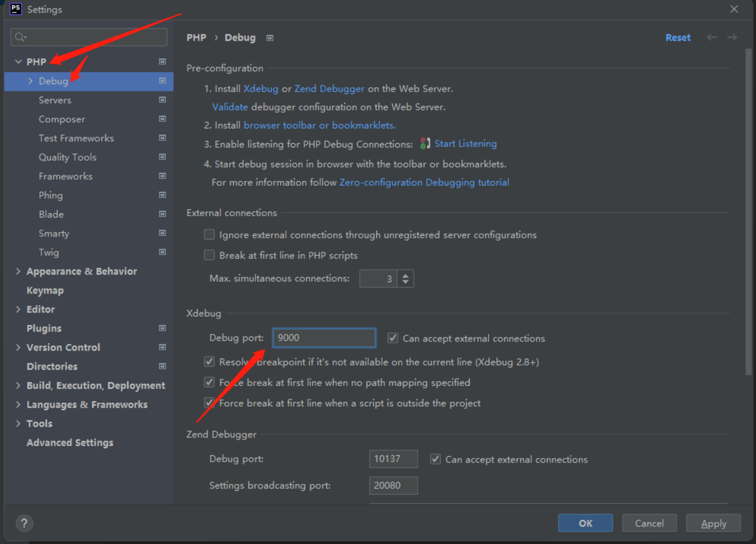Click the forward navigation arrow near Reset

(x=732, y=38)
